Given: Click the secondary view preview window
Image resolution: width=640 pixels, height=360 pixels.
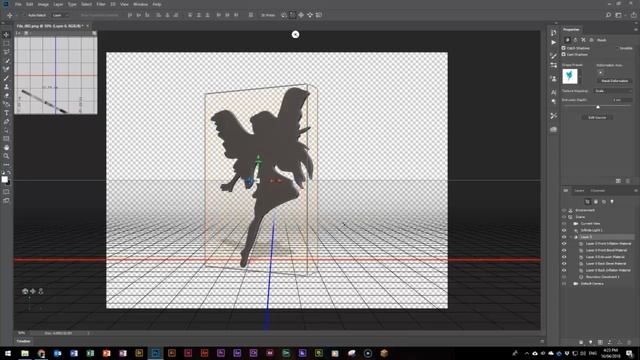Looking at the screenshot, I should click(x=56, y=75).
